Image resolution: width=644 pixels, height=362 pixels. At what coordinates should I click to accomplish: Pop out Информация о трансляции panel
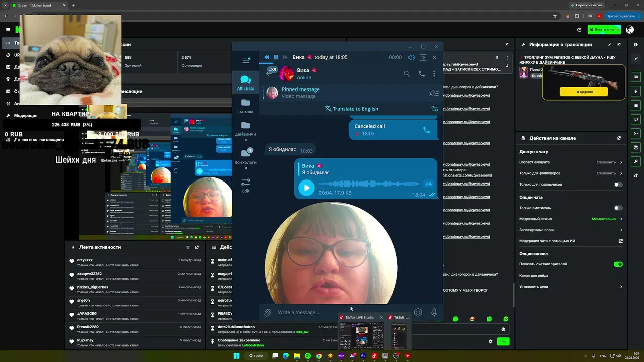tap(619, 44)
